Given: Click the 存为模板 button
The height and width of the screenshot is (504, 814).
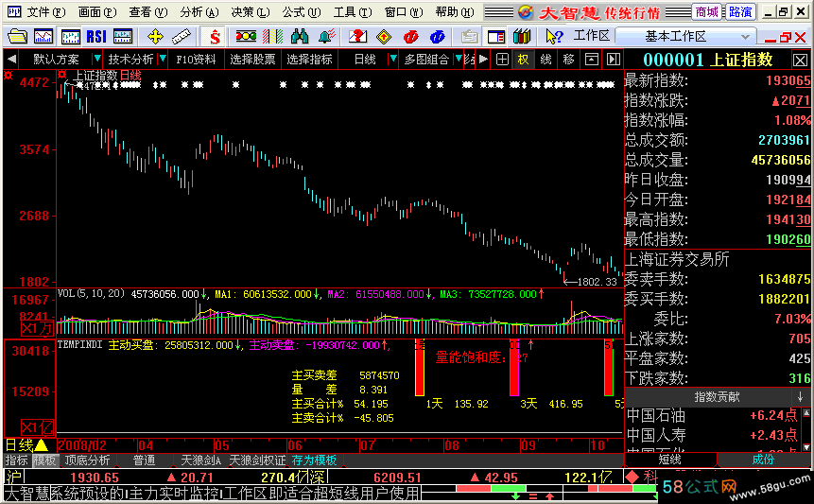Looking at the screenshot, I should click(314, 461).
